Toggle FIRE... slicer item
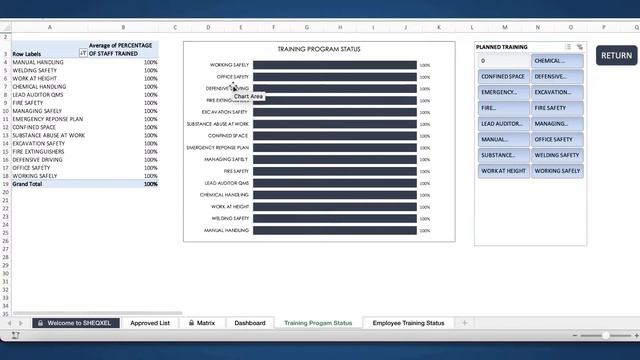 click(504, 108)
